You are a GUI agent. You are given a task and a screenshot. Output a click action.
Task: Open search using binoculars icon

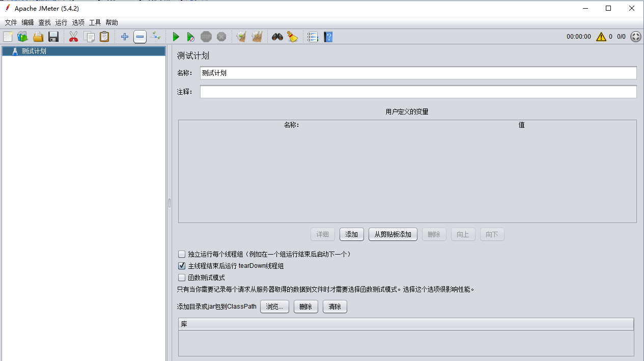click(277, 37)
